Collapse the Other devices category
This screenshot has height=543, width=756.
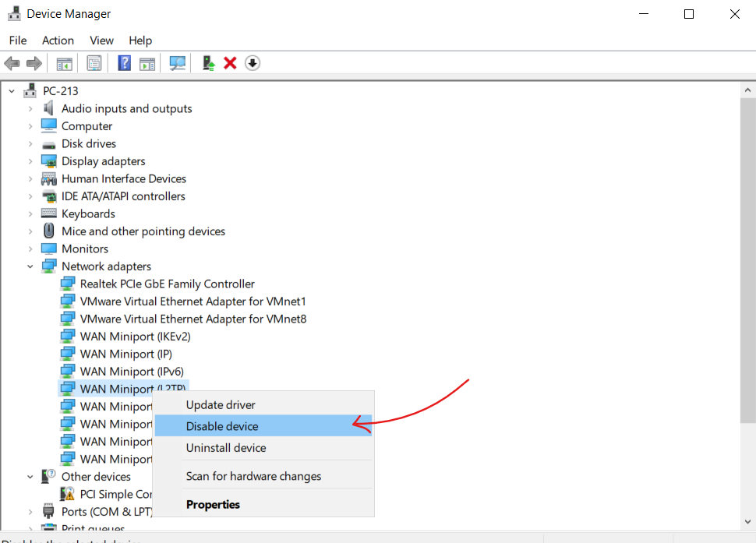31,477
